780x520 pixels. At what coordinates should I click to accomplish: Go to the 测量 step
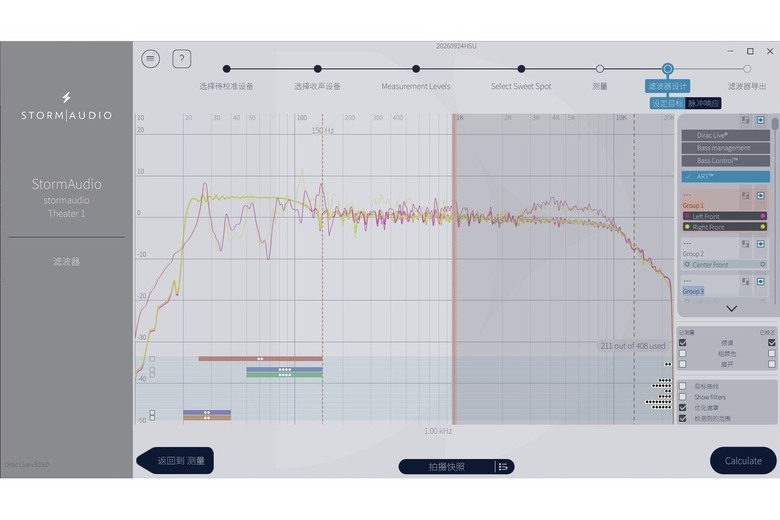[x=600, y=69]
